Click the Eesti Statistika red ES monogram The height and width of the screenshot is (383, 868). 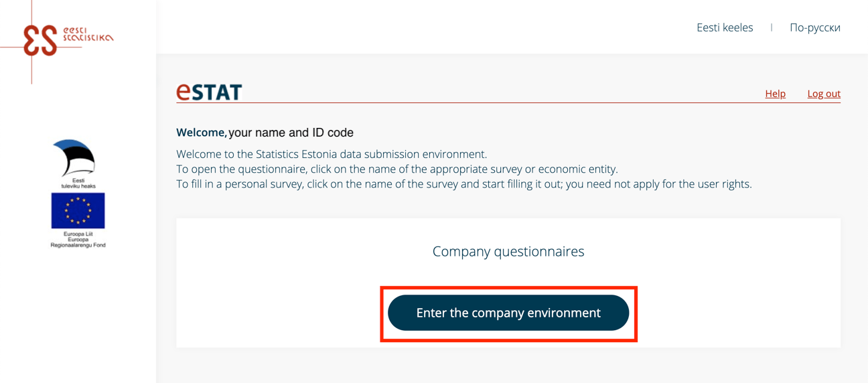[x=40, y=40]
